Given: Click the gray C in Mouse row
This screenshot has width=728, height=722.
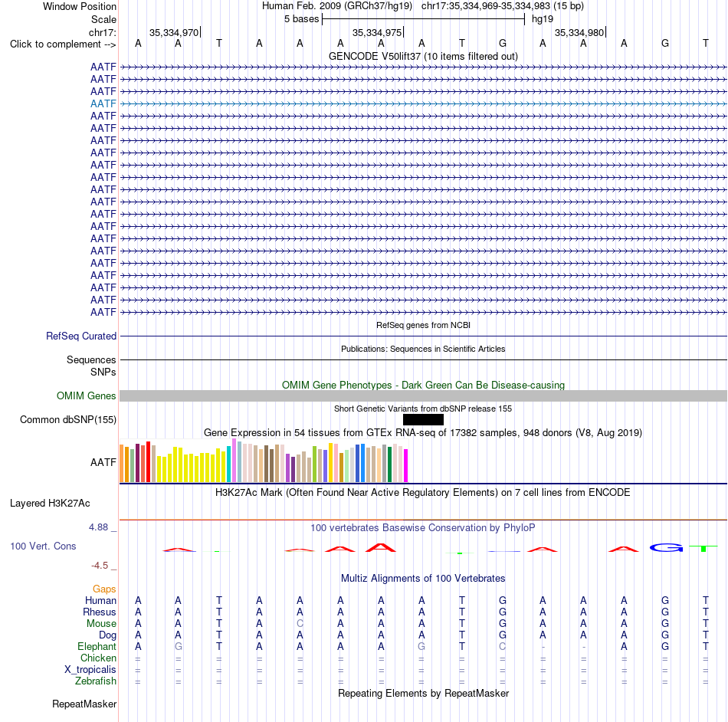Looking at the screenshot, I should (x=300, y=624).
